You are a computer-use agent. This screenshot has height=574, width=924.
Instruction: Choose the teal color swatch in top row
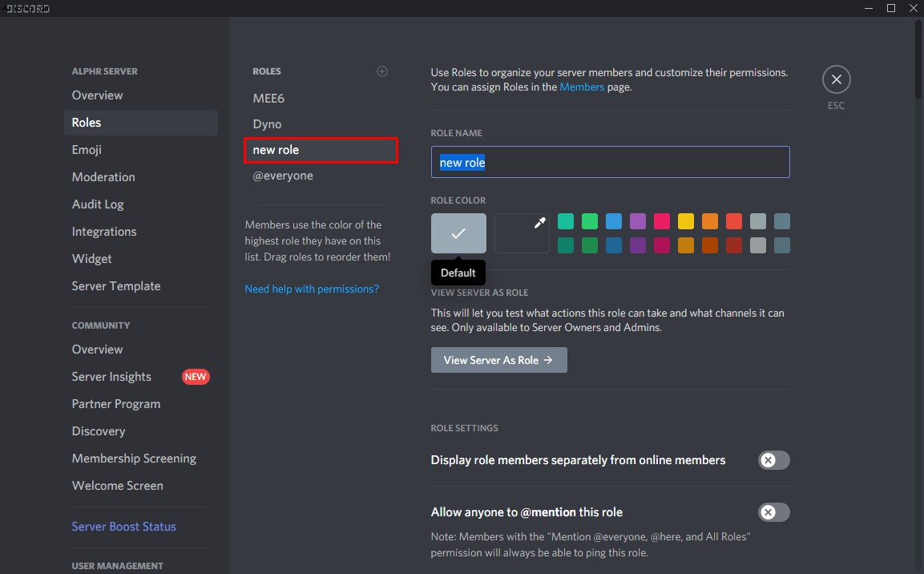tap(566, 221)
